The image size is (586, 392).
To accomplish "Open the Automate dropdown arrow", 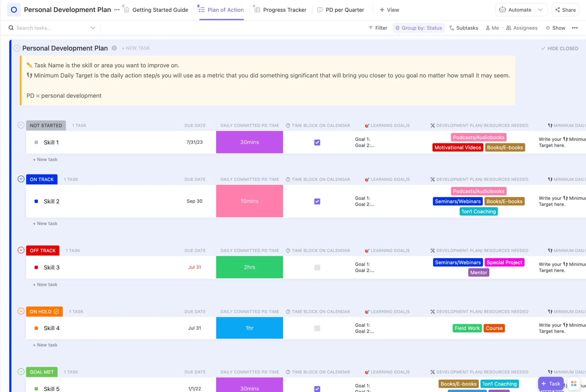I will coord(540,10).
